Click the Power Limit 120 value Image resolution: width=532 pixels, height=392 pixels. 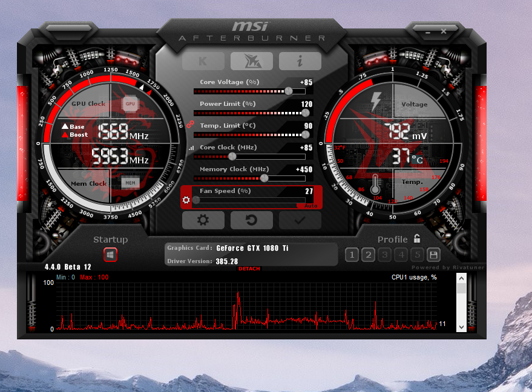pos(307,104)
